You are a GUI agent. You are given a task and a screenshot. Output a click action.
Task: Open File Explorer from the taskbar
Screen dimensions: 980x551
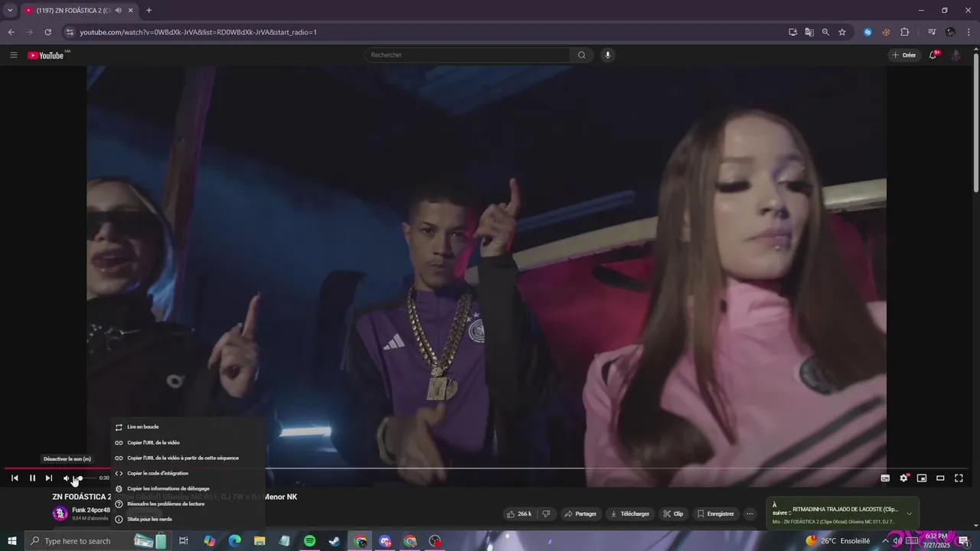pyautogui.click(x=260, y=541)
